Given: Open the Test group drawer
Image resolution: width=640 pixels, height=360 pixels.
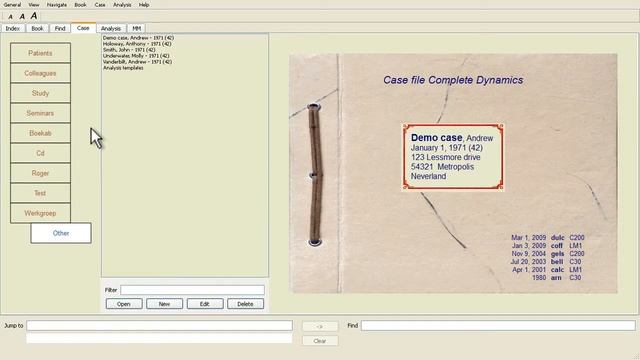Looking at the screenshot, I should point(40,193).
